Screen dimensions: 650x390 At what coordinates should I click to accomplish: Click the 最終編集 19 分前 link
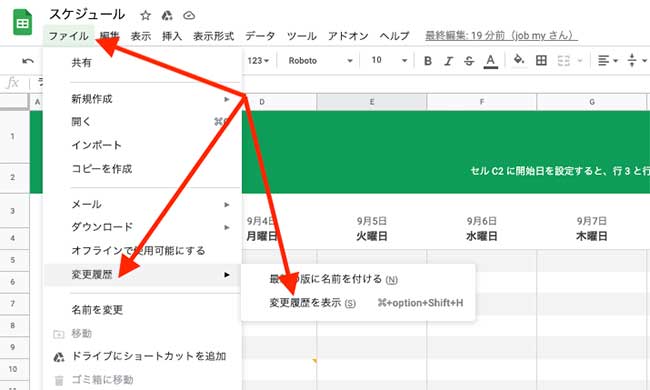(x=501, y=36)
